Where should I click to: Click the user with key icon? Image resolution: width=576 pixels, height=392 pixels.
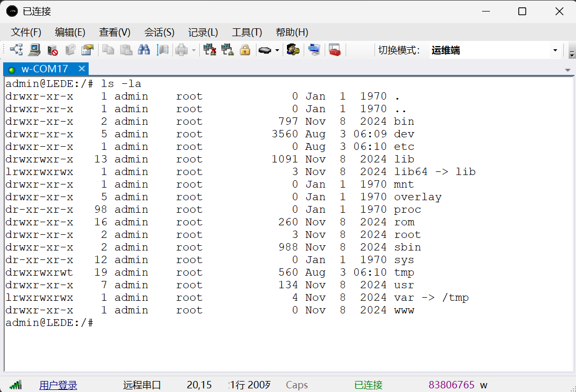click(x=293, y=50)
